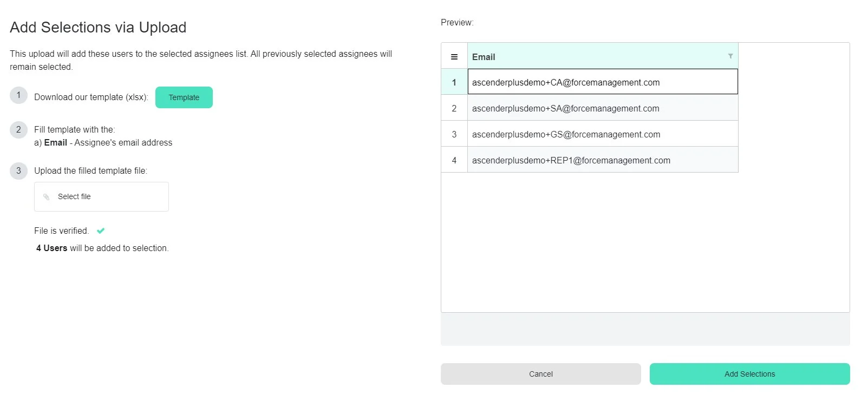The height and width of the screenshot is (401, 868).
Task: Cancel the upload dialog
Action: tap(540, 374)
